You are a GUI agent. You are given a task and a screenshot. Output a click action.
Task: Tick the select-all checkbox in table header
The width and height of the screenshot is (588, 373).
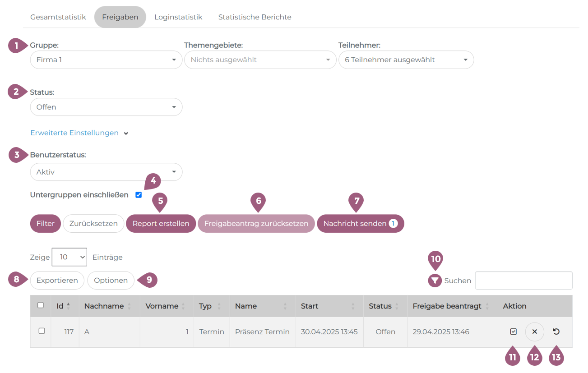41,305
